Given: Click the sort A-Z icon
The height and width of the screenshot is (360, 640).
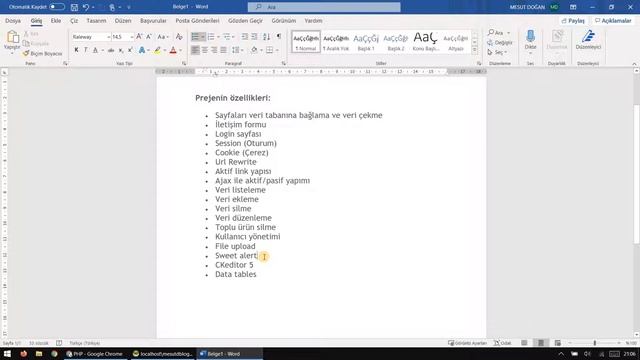Looking at the screenshot, I should 267,37.
